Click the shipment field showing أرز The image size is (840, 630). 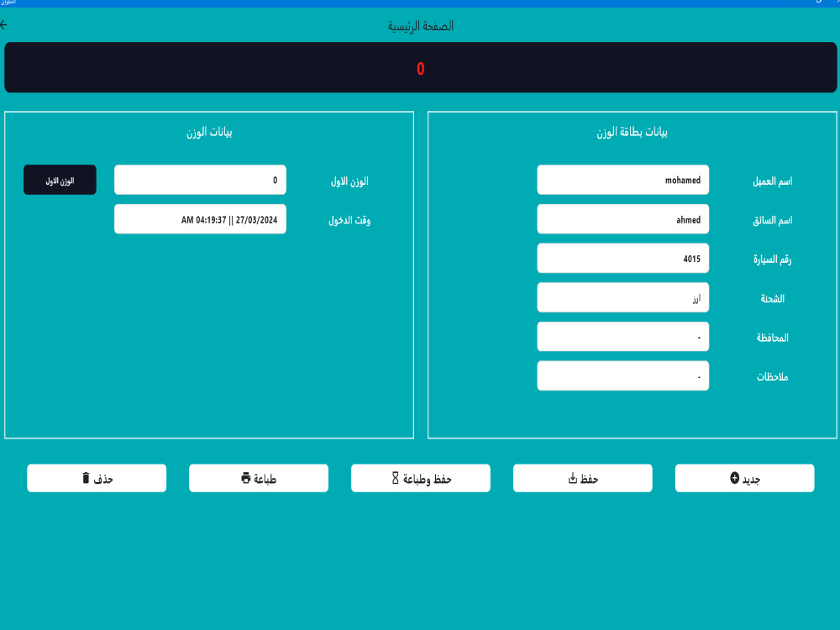click(x=622, y=297)
